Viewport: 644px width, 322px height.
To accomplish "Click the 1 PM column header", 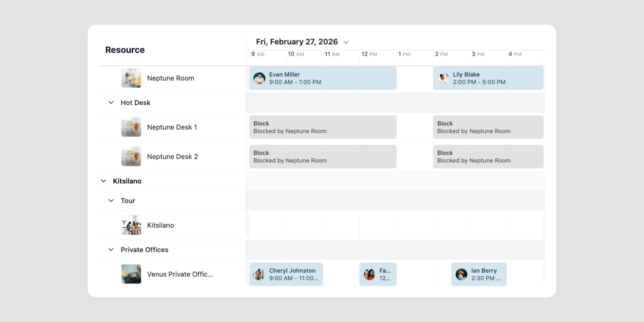I will (404, 54).
